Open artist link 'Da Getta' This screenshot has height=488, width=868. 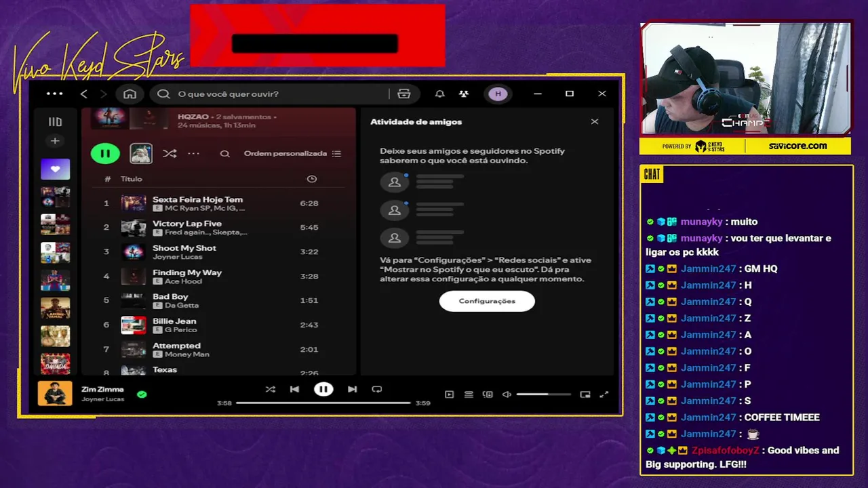point(182,306)
